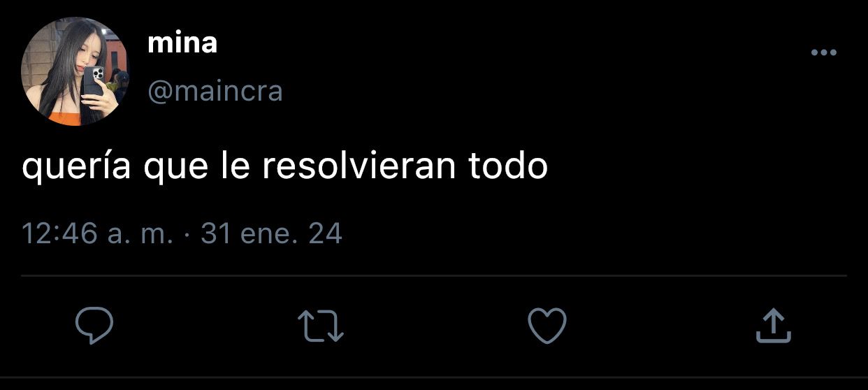The height and width of the screenshot is (390, 868).
Task: Reply to the tweet via speech bubble icon
Action: (94, 326)
